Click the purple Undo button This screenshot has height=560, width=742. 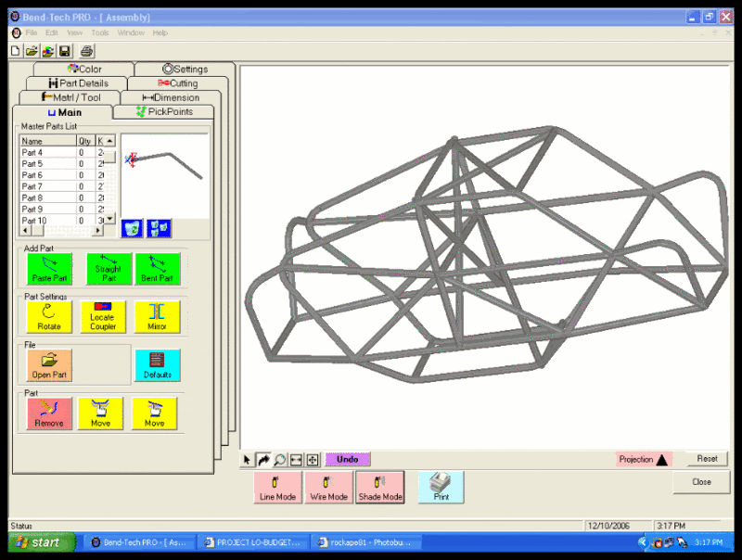(347, 459)
